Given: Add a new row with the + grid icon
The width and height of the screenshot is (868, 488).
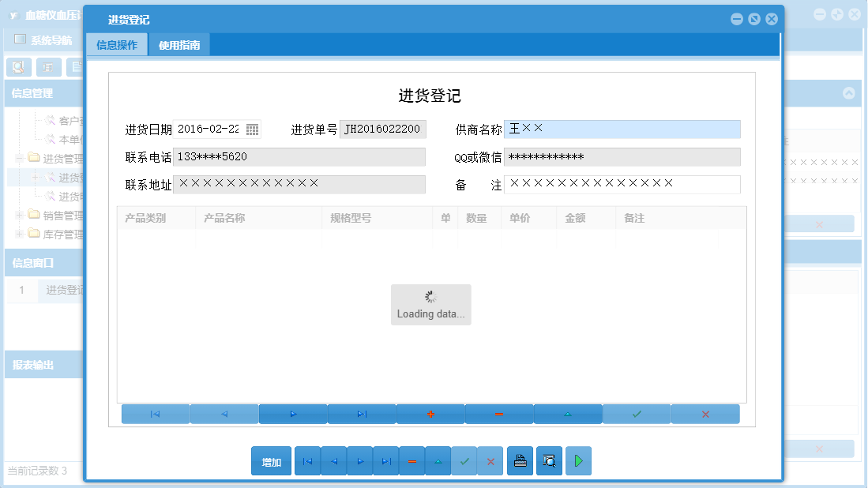Looking at the screenshot, I should (430, 413).
